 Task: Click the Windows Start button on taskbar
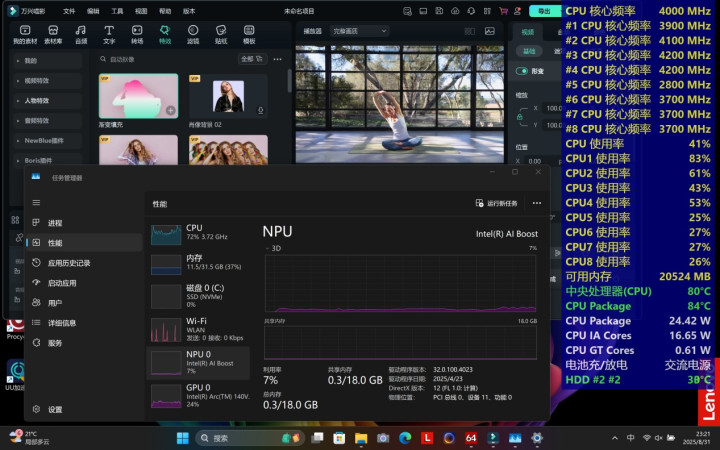tap(182, 438)
